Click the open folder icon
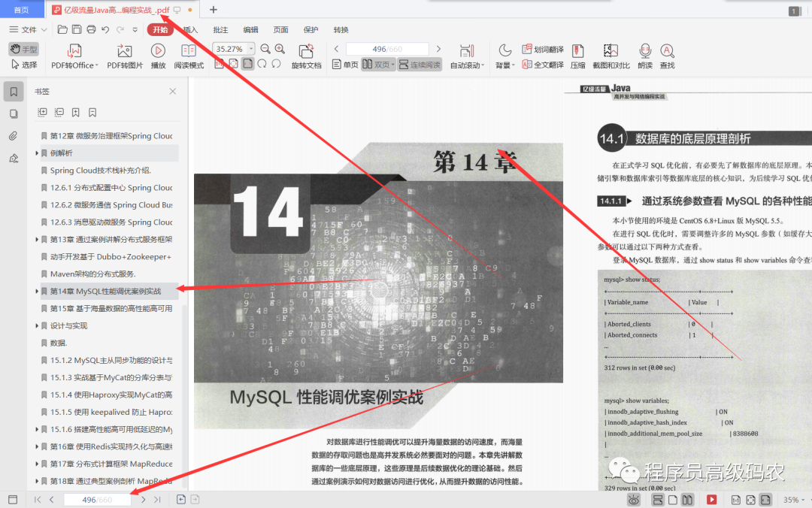The width and height of the screenshot is (812, 508). [x=62, y=29]
